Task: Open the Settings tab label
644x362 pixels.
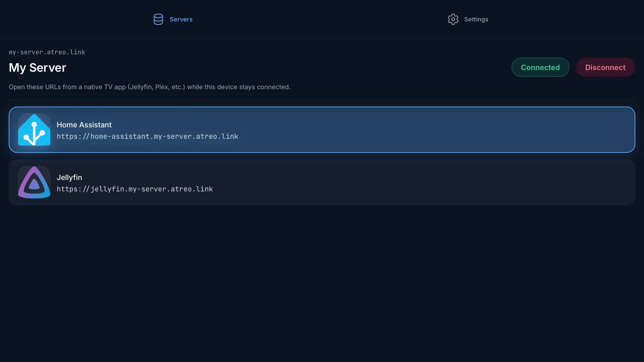Action: point(476,19)
